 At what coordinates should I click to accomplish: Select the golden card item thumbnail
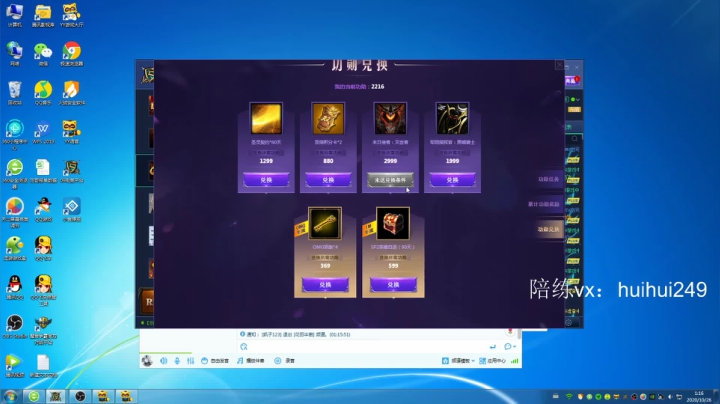328,118
